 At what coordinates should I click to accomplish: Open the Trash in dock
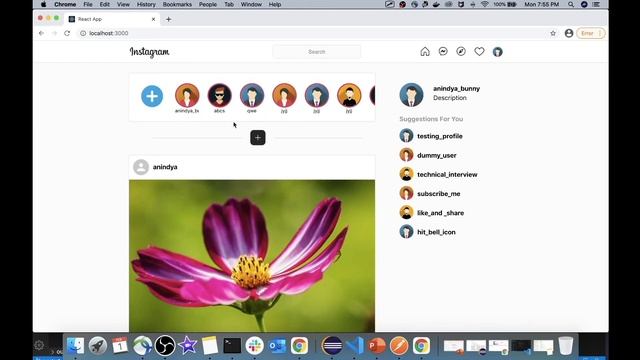(566, 346)
